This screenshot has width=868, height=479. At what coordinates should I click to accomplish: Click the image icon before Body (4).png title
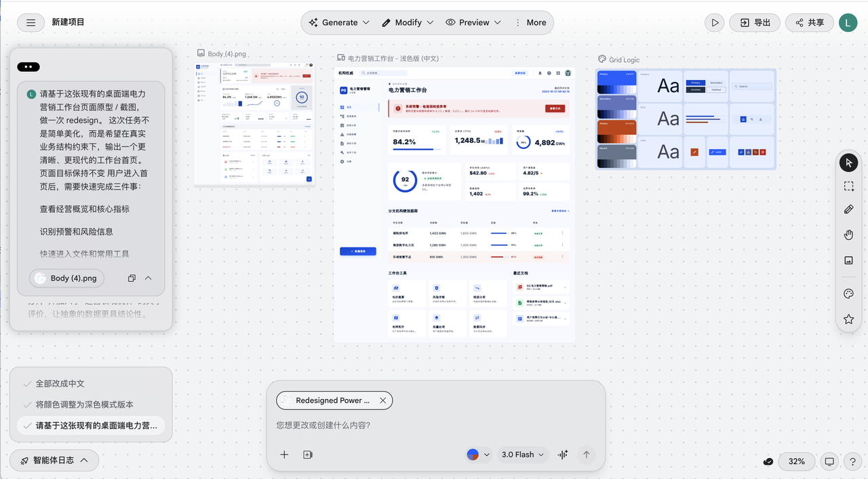coord(201,54)
